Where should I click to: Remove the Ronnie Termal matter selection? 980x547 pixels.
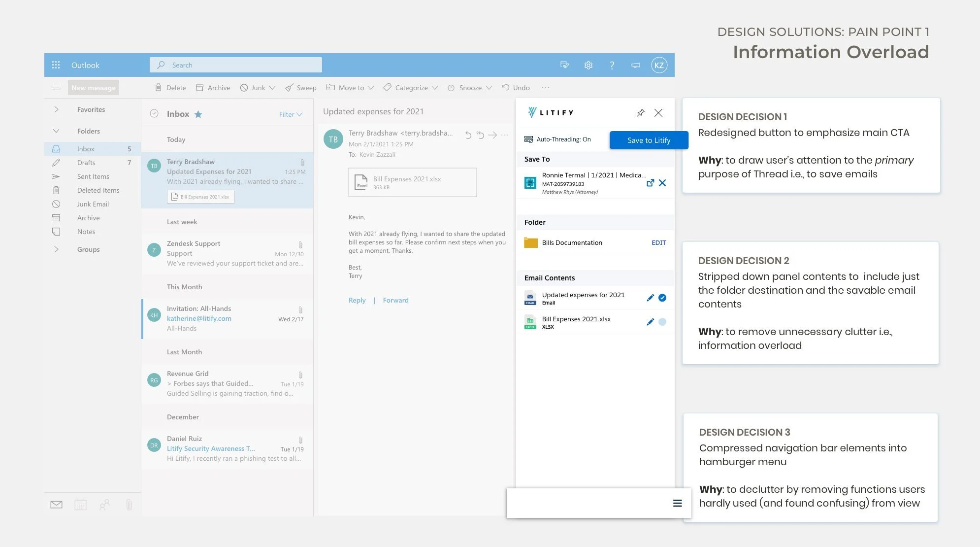(x=662, y=183)
